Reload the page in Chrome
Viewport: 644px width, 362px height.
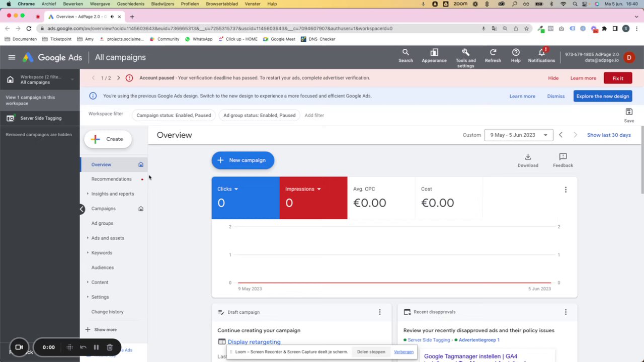[29, 29]
